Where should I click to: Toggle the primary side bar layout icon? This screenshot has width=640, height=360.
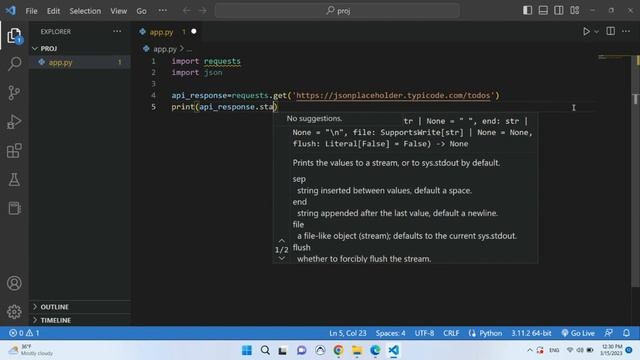527,10
